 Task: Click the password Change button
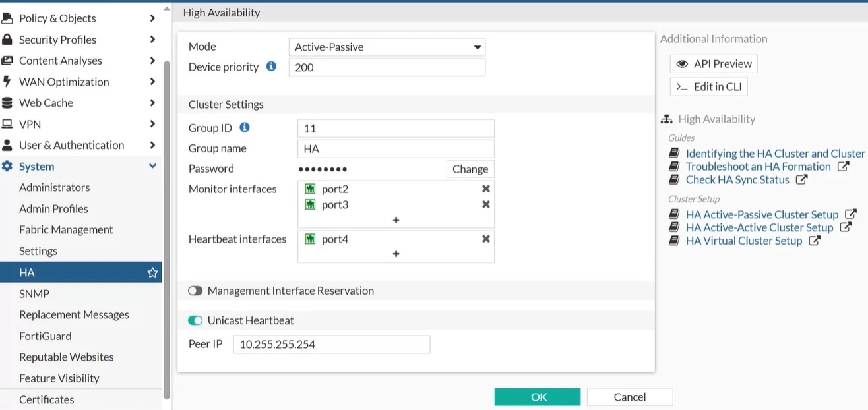(x=470, y=169)
